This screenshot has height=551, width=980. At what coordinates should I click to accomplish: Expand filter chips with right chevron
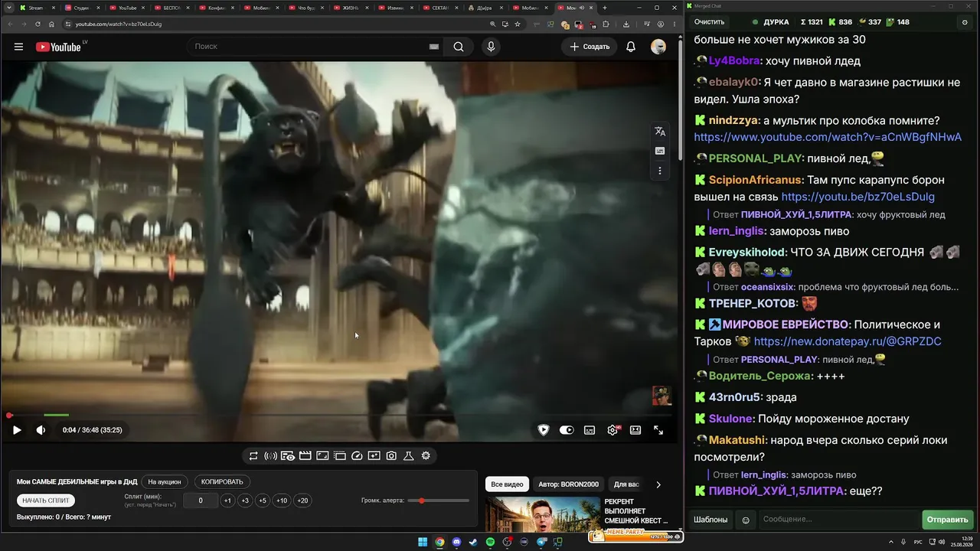658,484
